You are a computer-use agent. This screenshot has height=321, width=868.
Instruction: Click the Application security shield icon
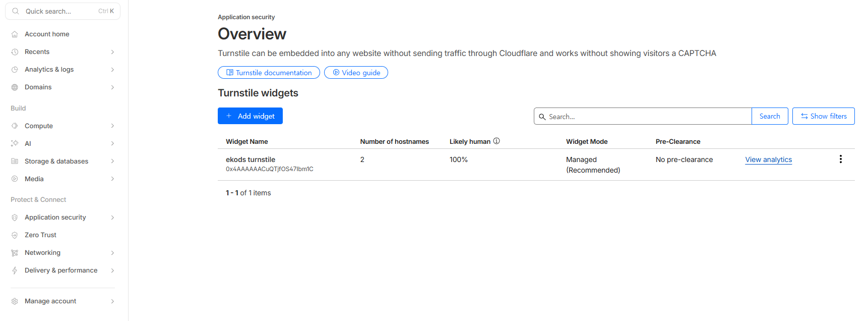15,218
